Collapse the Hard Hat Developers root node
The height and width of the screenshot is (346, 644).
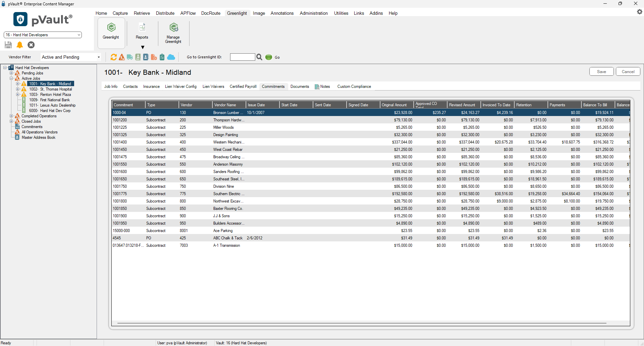point(5,68)
